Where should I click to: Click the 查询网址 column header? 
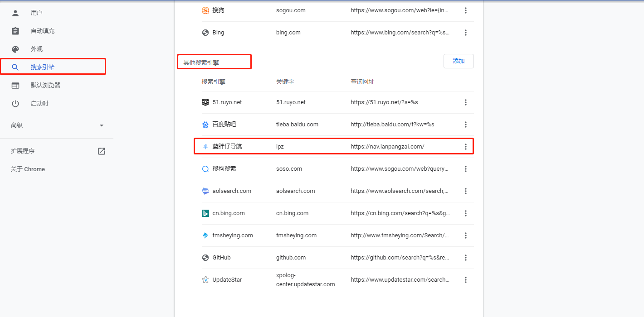click(361, 82)
